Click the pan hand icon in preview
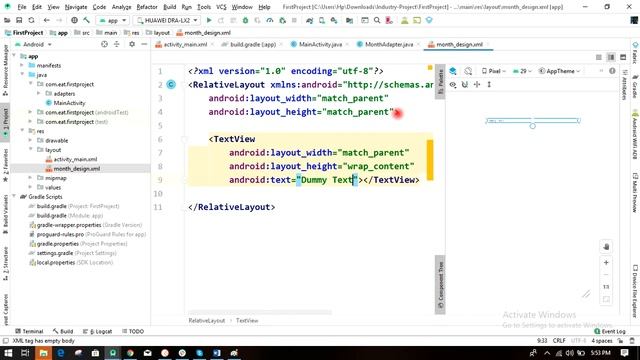Screen dimensions: 640x360 coord(606,247)
